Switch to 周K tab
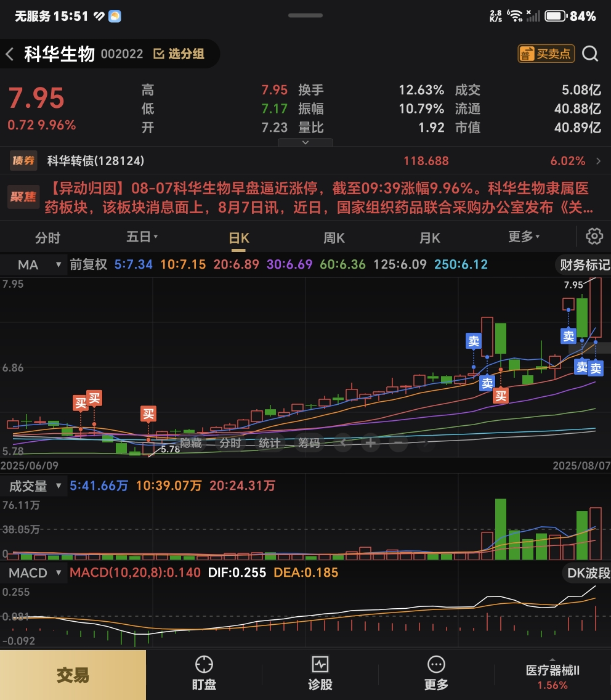Screen dimensions: 611x700 pos(334,237)
